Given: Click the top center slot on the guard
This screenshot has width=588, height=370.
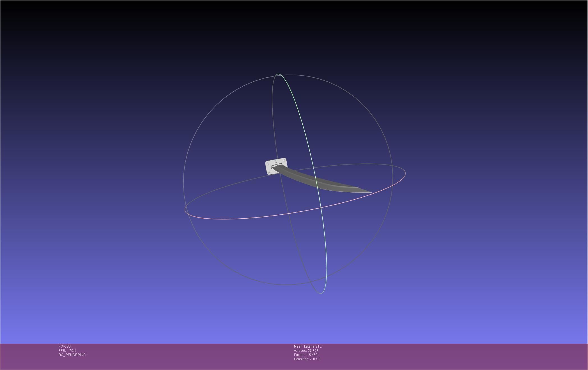Looking at the screenshot, I should [x=276, y=161].
